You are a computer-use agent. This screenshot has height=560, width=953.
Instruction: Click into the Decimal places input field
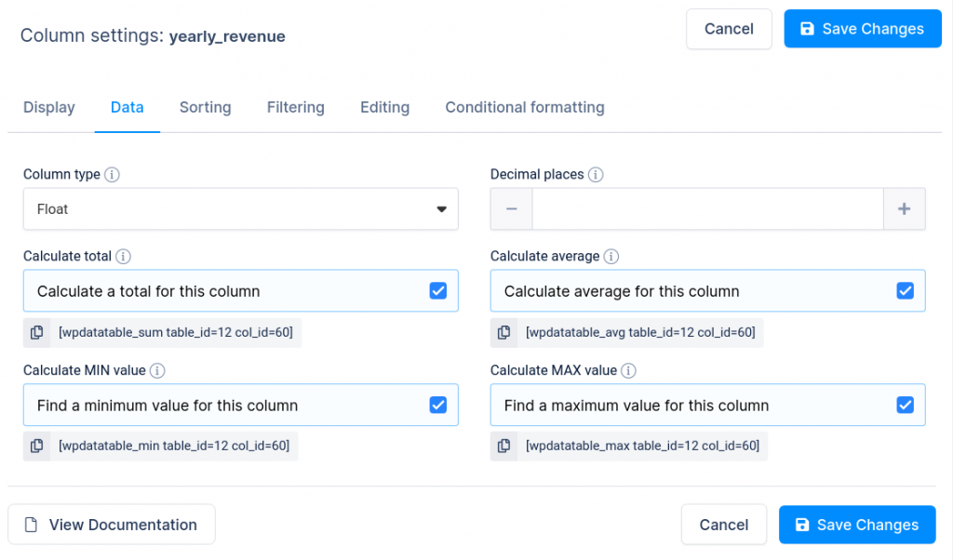[x=707, y=209]
